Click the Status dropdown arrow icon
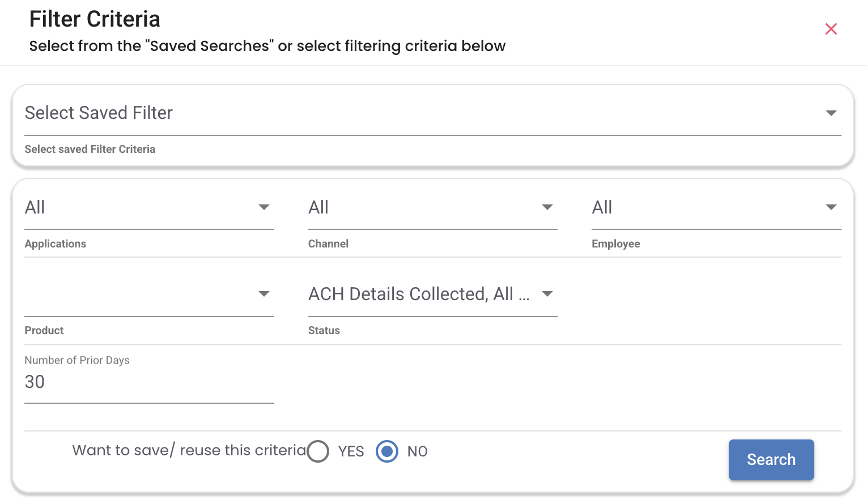The width and height of the screenshot is (867, 504). point(547,294)
